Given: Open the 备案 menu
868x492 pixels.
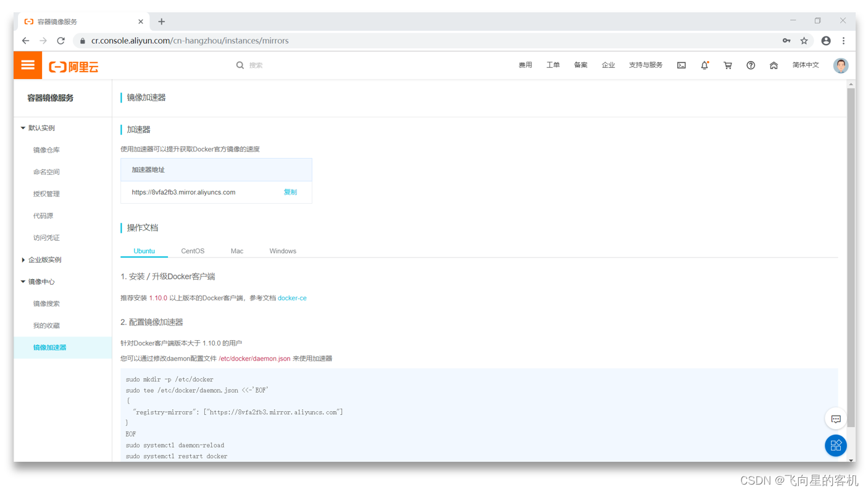Looking at the screenshot, I should (581, 65).
